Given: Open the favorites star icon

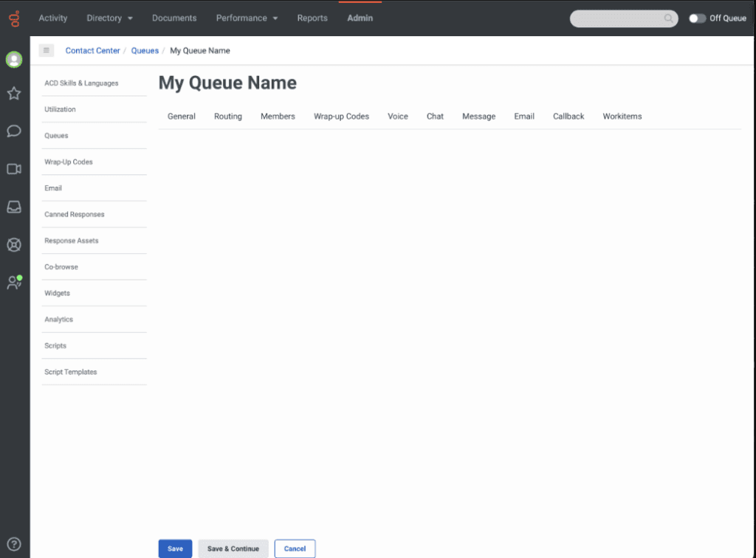Looking at the screenshot, I should [x=14, y=94].
